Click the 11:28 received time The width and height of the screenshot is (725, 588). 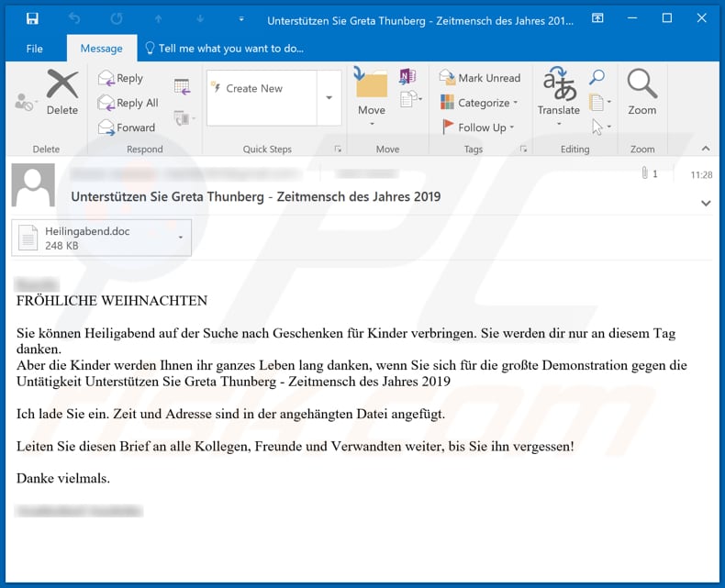(x=701, y=174)
